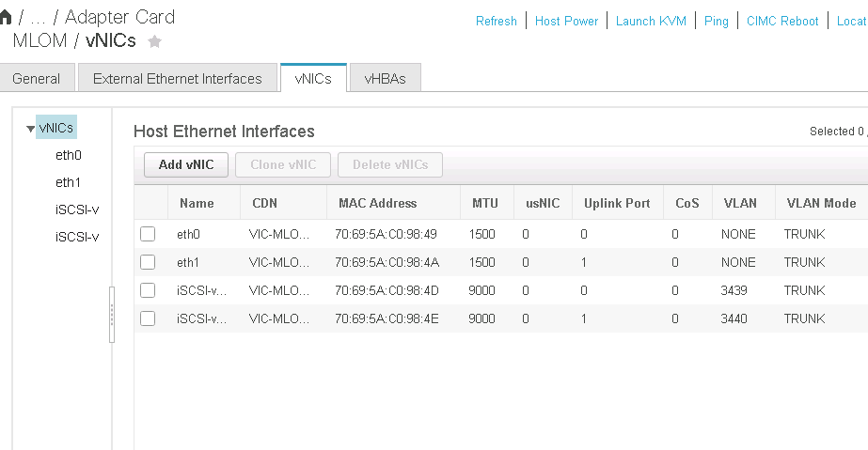Click the CIMC Reboot link

[782, 21]
